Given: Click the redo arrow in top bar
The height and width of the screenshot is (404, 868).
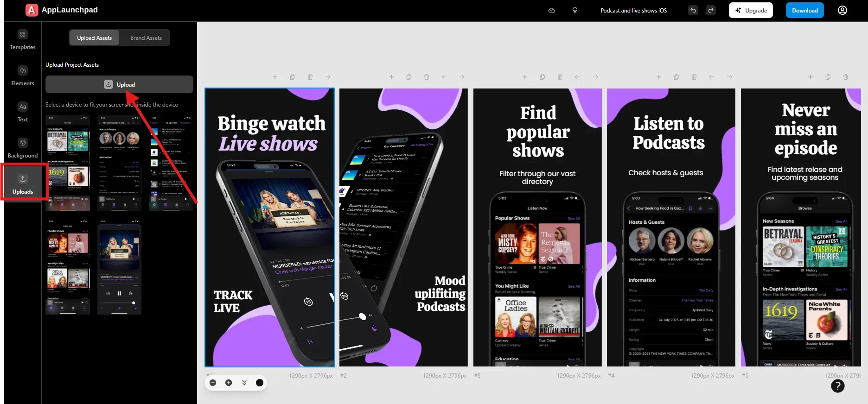Looking at the screenshot, I should tap(710, 10).
